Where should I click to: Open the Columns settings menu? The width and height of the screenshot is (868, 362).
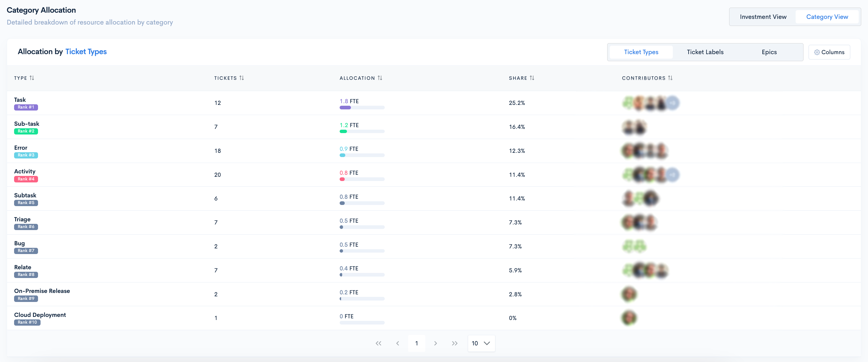[x=829, y=52]
